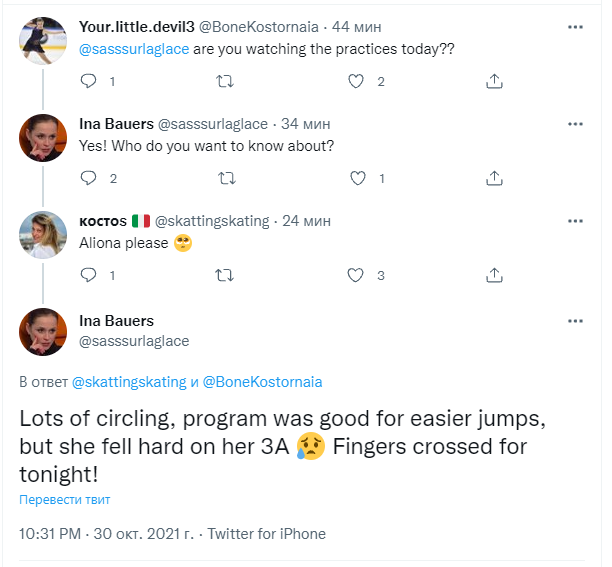Click "Перевести твит" translate link
Image resolution: width=612 pixels, height=567 pixels.
tap(65, 499)
